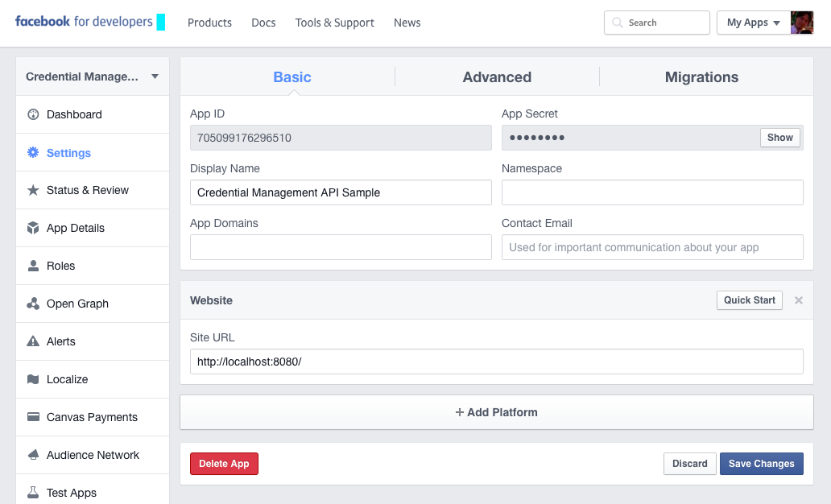The image size is (831, 504).
Task: Open Localize in the sidebar
Action: [x=93, y=379]
